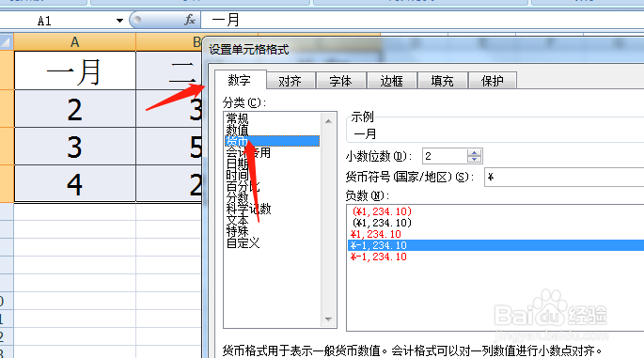Open the 货币符号 currency symbol dropdown

pos(564,177)
